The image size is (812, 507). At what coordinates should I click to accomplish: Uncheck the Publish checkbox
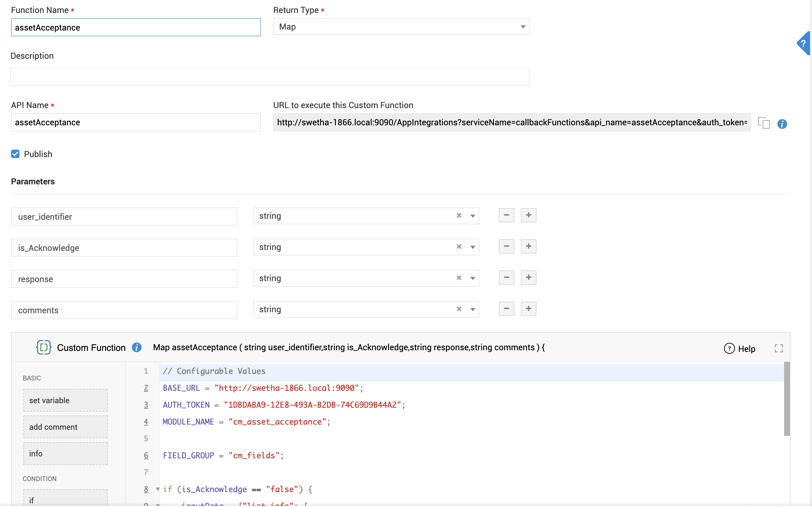[x=16, y=154]
